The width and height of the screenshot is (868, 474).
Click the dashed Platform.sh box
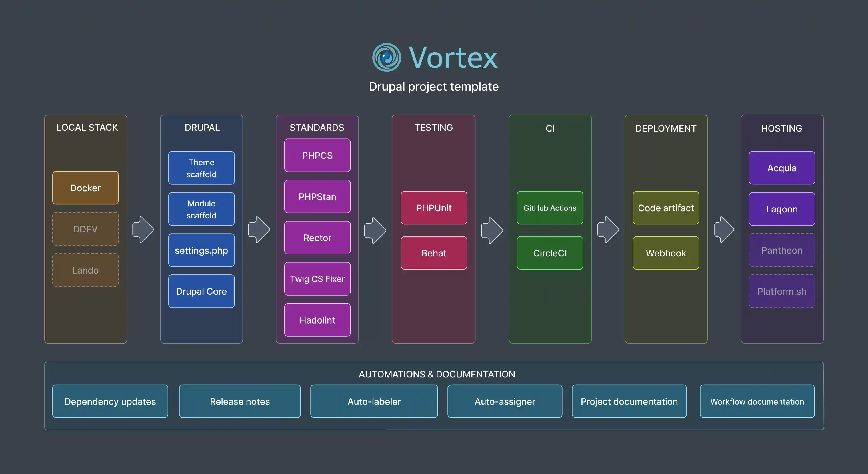(x=782, y=291)
